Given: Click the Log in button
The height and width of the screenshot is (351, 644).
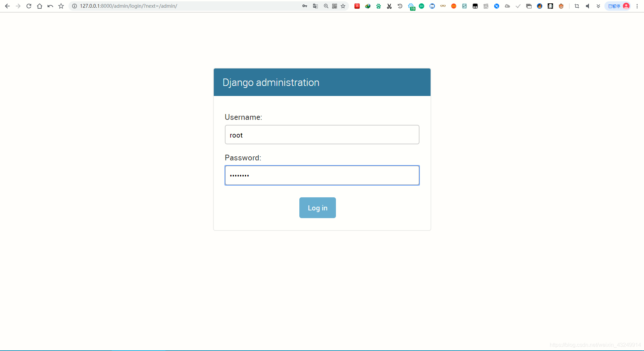Looking at the screenshot, I should 317,208.
